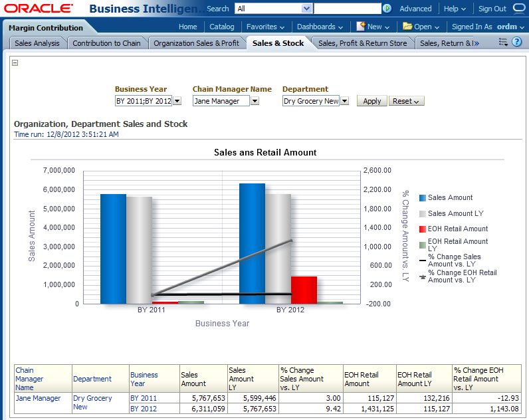This screenshot has width=529, height=420.
Task: Open the Organization Sales & Profit tab
Action: [196, 43]
